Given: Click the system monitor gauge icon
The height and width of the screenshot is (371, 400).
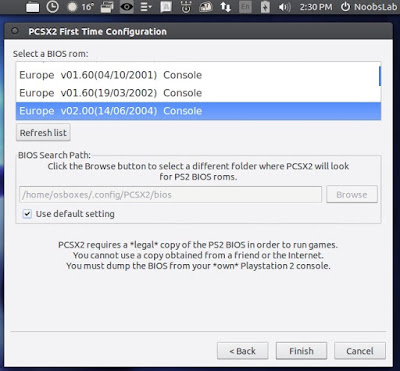Looking at the screenshot, I should [205, 7].
